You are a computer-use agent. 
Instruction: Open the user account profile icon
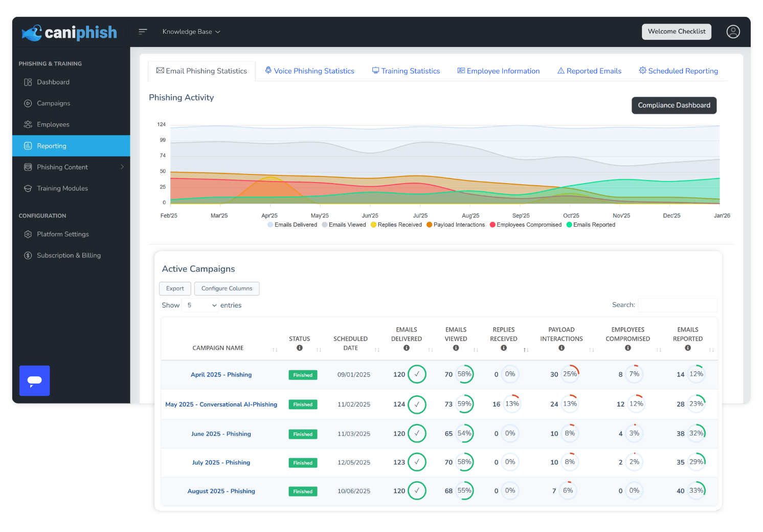(733, 31)
